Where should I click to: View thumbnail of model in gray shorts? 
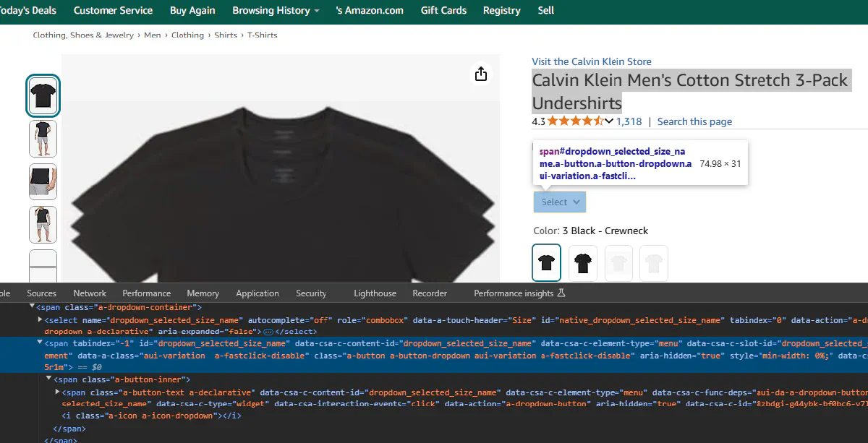coord(43,139)
